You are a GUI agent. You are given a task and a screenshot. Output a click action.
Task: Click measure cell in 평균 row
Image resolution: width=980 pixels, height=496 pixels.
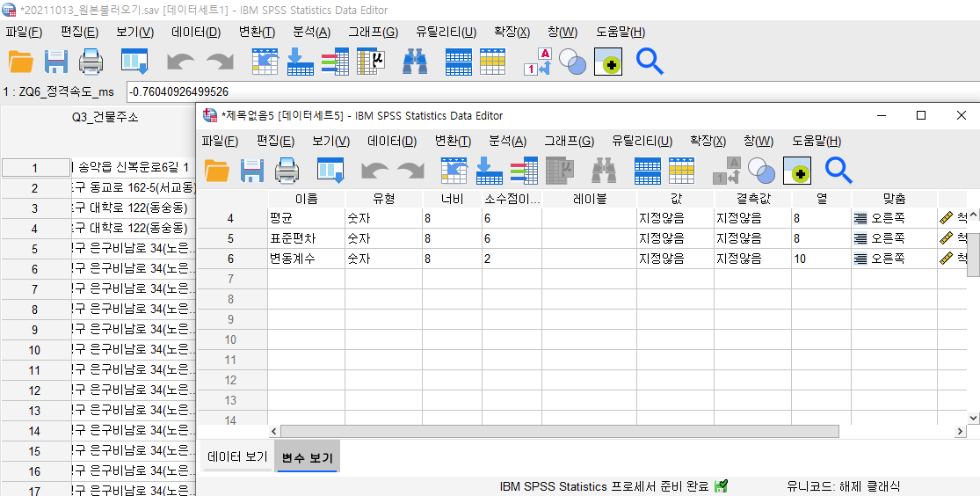pyautogui.click(x=954, y=218)
